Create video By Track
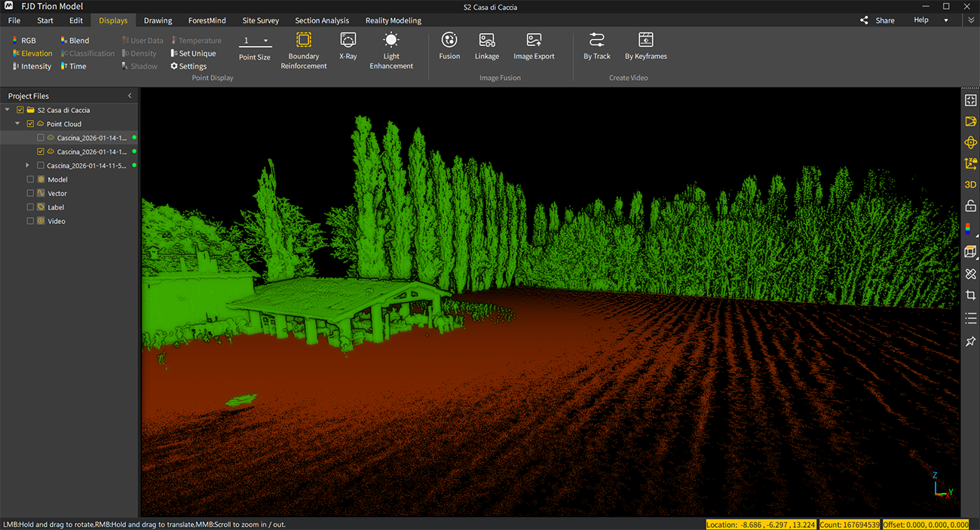This screenshot has height=530, width=980. tap(596, 41)
